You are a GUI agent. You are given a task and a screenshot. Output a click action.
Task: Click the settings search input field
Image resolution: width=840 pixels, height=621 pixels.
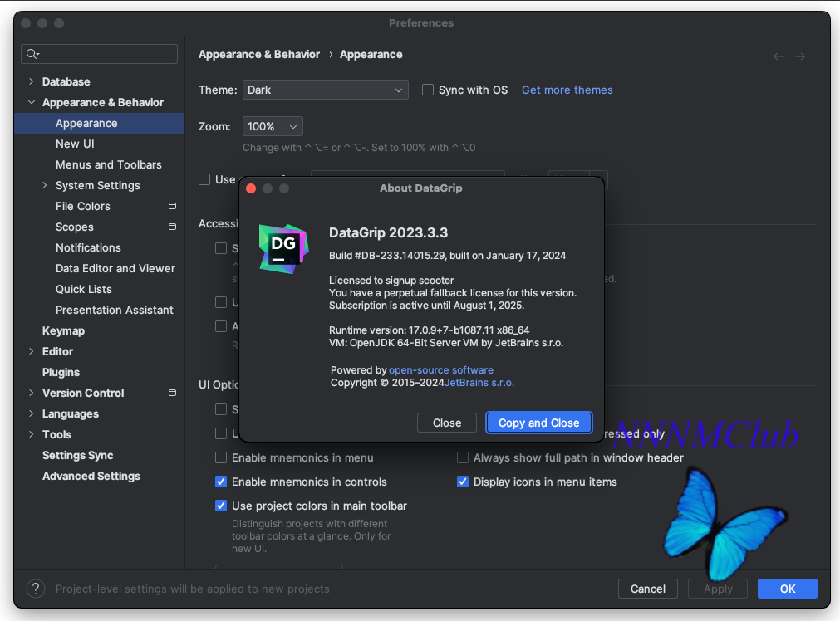(99, 54)
